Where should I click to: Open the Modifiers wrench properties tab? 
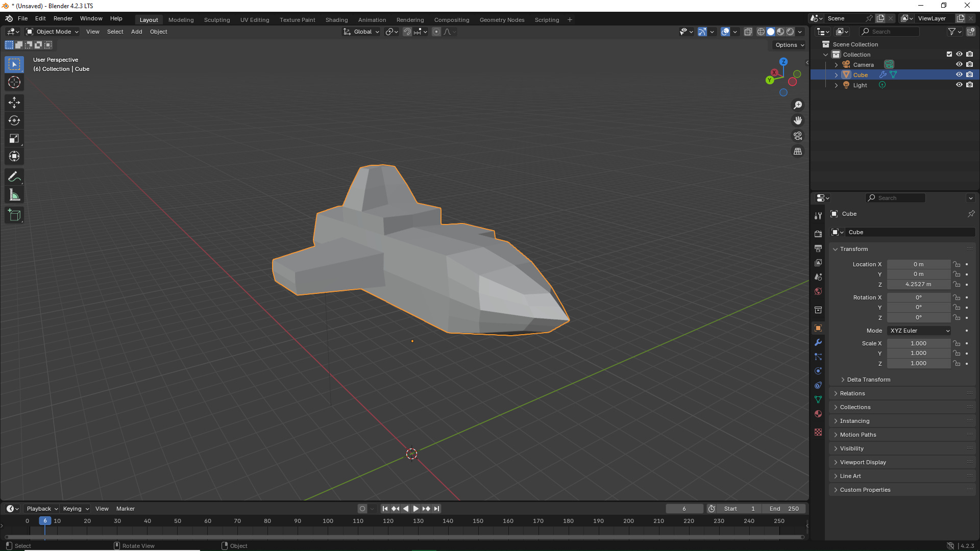click(x=818, y=342)
